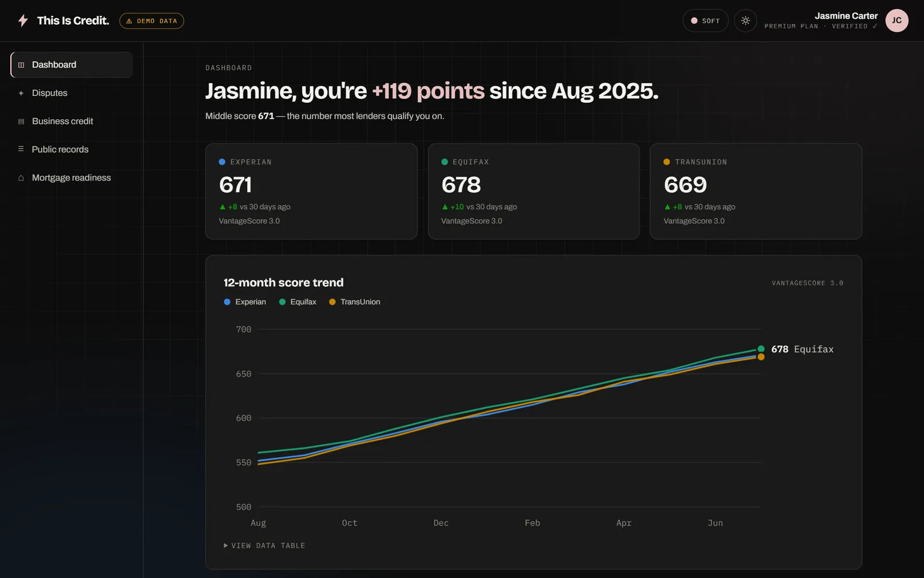
Task: Click Jasmine Carter account name
Action: [846, 16]
